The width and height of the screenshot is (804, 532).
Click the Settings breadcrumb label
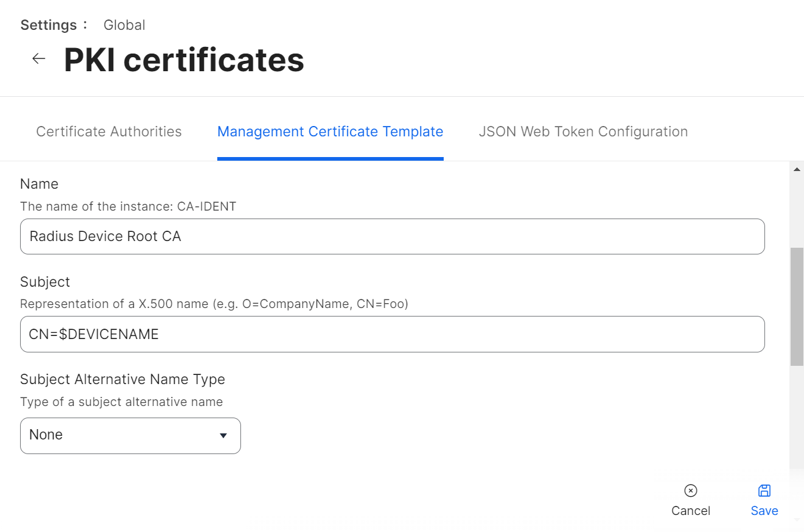pyautogui.click(x=49, y=25)
